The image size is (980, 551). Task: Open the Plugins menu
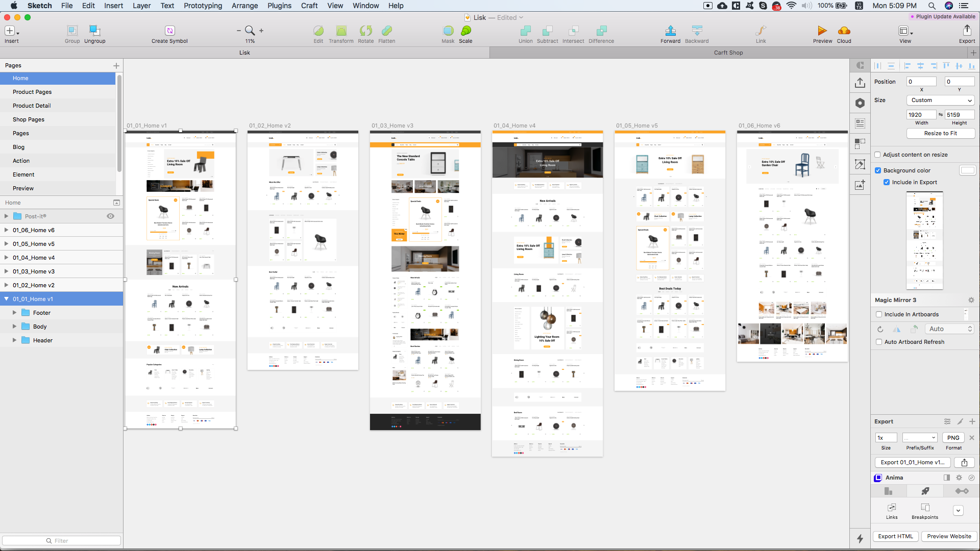coord(279,6)
